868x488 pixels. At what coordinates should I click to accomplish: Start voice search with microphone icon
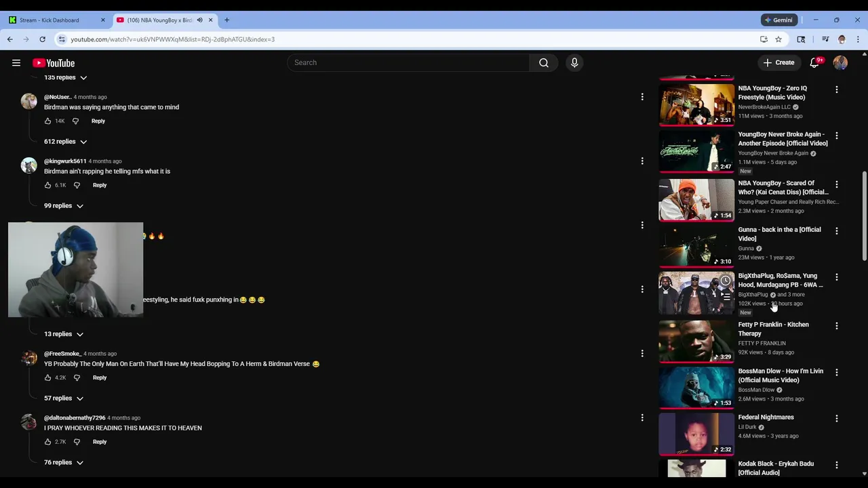pos(574,63)
